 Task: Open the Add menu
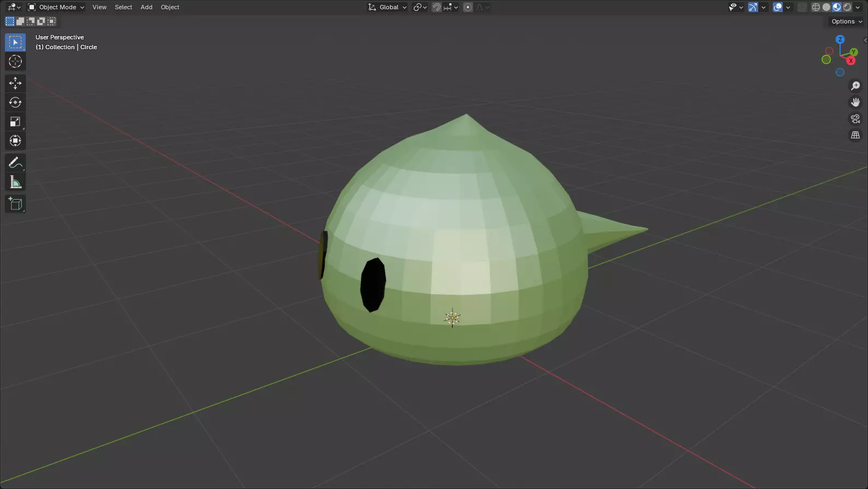[147, 7]
